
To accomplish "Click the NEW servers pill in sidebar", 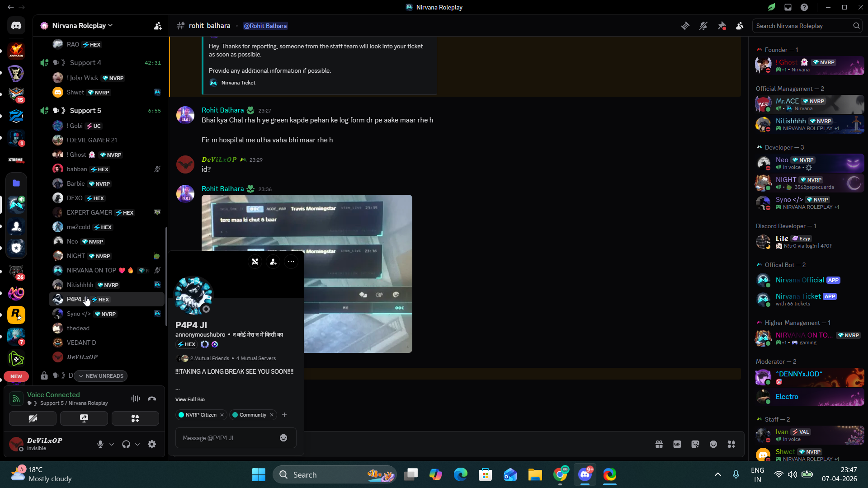I will [x=16, y=376].
